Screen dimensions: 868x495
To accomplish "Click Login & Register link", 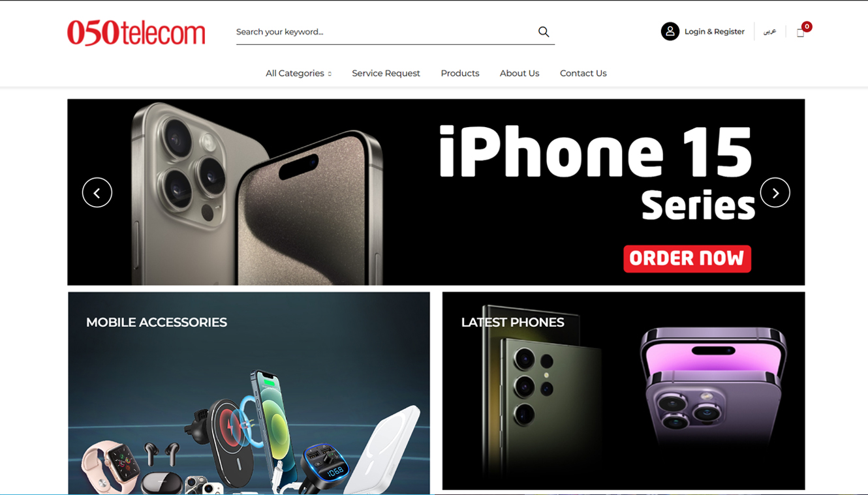I will [714, 31].
